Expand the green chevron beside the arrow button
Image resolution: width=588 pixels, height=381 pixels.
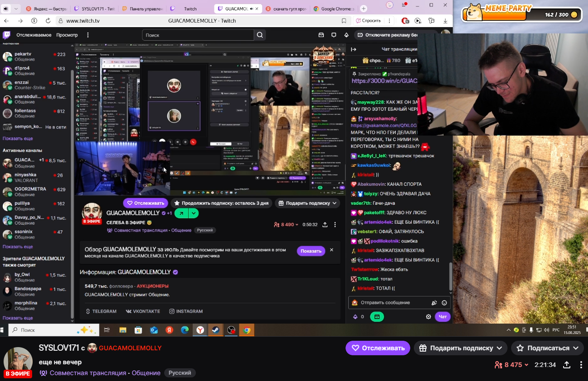pos(194,213)
